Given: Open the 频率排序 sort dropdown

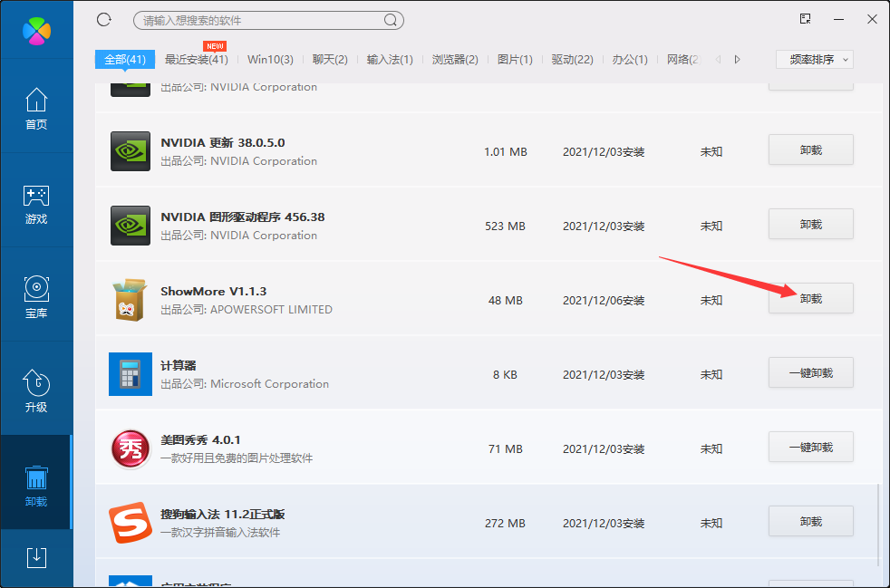Looking at the screenshot, I should (815, 59).
